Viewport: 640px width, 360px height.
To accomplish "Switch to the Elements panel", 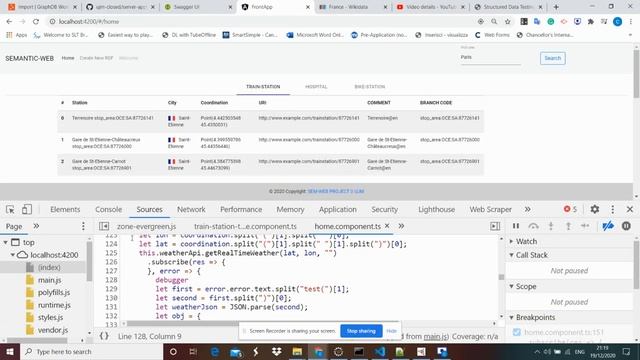I will [x=65, y=209].
